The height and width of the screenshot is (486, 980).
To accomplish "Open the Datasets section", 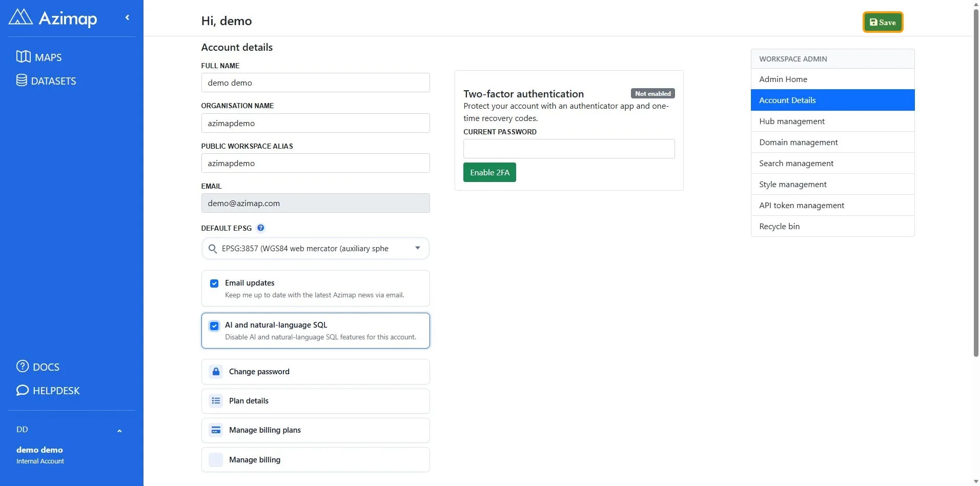I will click(46, 80).
